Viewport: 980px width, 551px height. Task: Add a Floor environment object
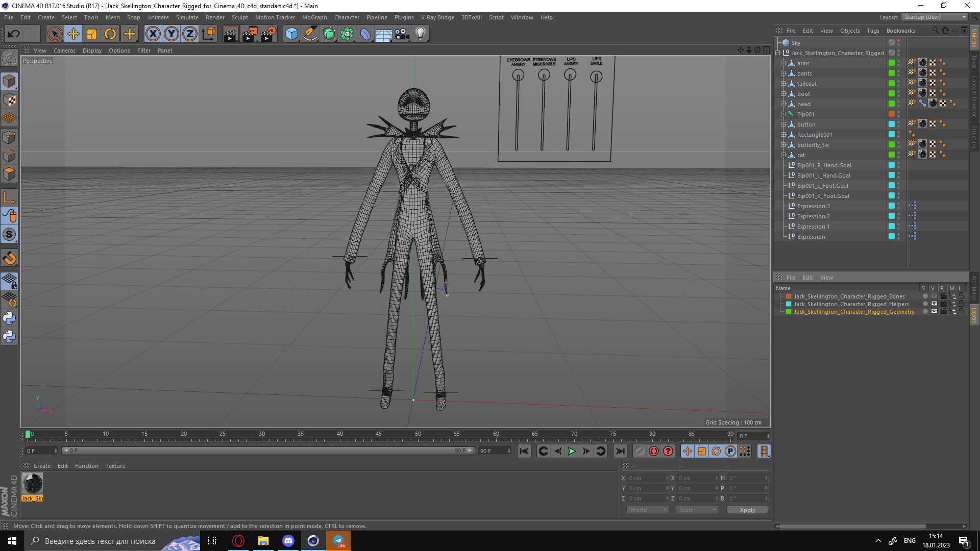(383, 34)
